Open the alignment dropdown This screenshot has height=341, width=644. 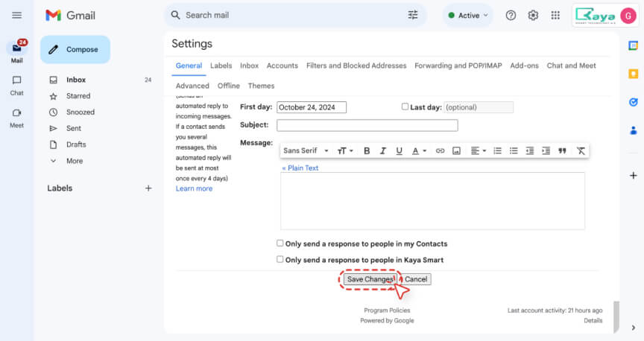tap(479, 151)
